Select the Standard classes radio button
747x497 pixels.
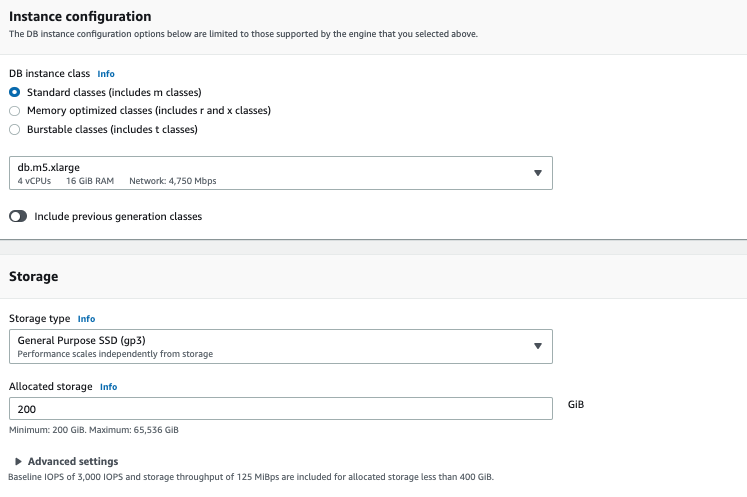coord(14,92)
